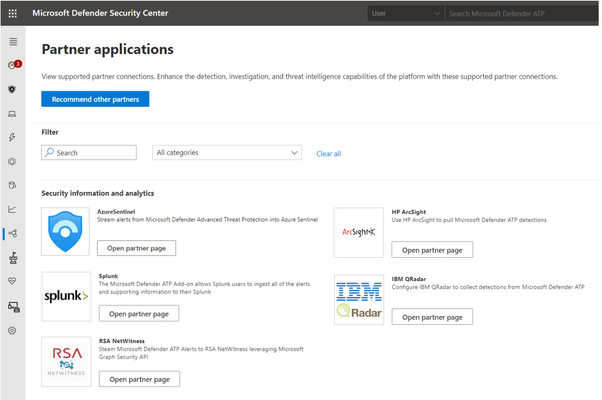Screen dimensions: 602x400
Task: Focus the Search Microsoft Defender ATP box
Action: (522, 13)
